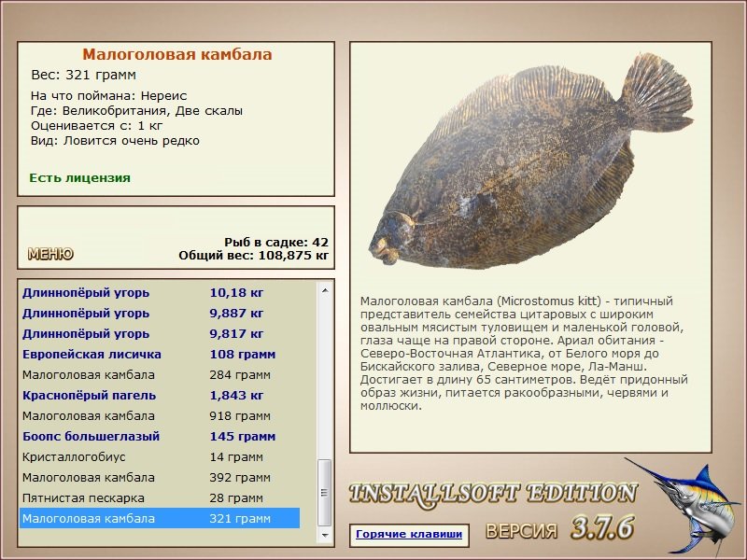
Task: Select Краснопёрый пагель row
Action: coord(160,395)
